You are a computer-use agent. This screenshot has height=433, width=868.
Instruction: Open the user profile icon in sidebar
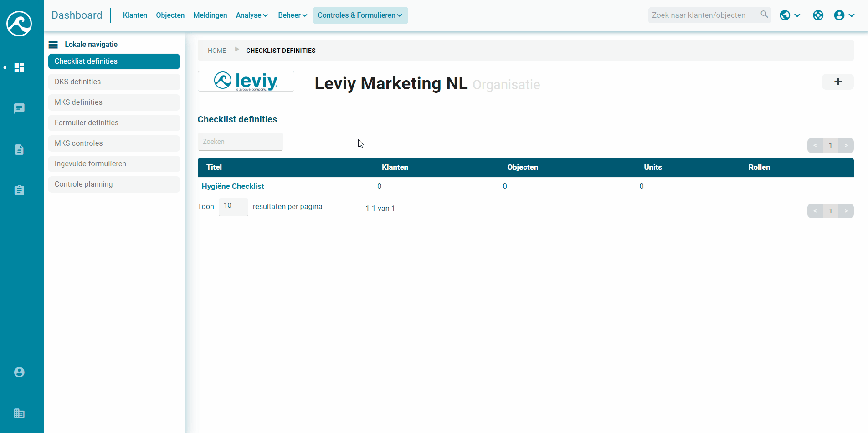[19, 372]
